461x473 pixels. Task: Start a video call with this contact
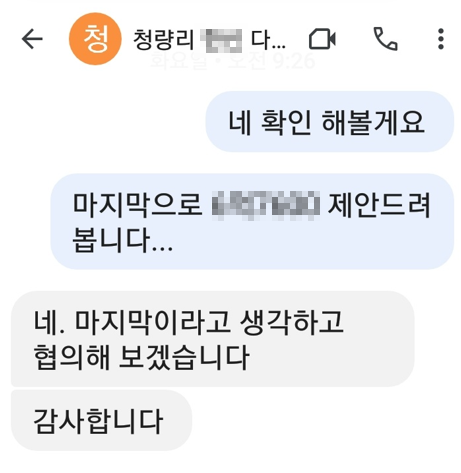click(322, 39)
